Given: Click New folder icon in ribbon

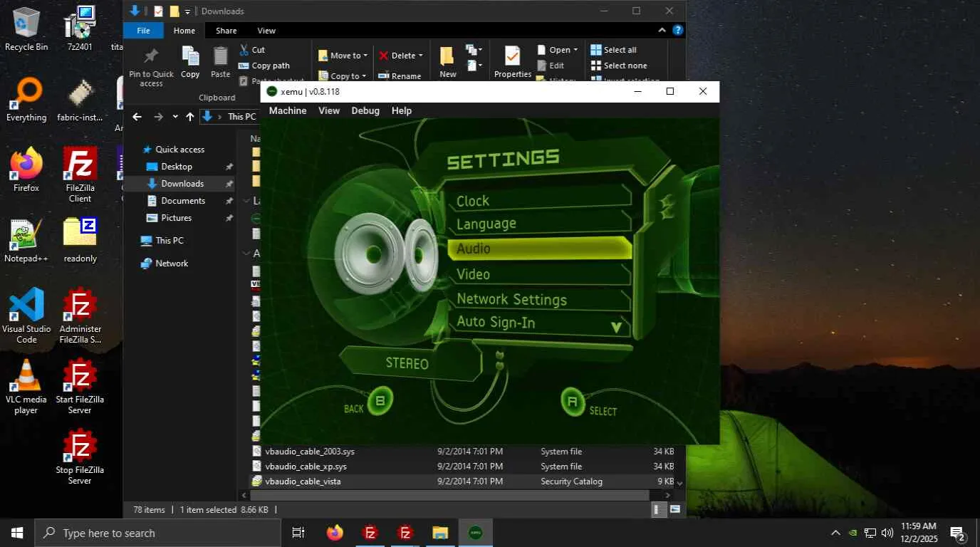Looking at the screenshot, I should tap(447, 56).
